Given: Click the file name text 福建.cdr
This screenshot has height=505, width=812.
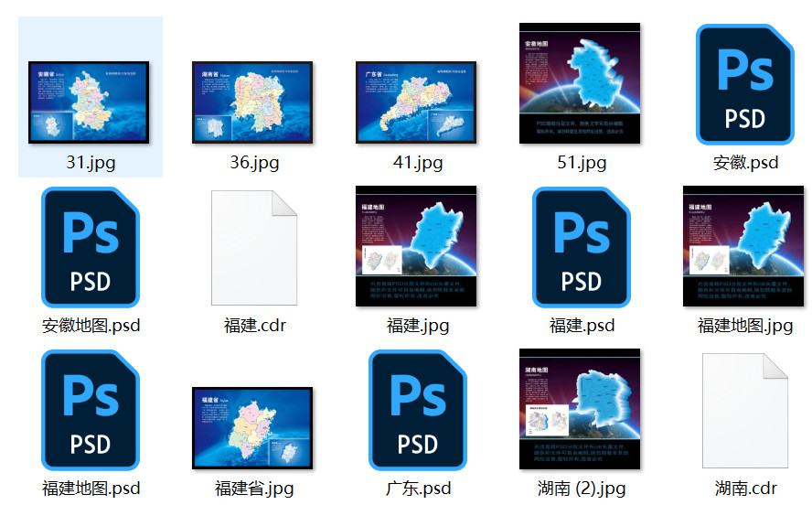Looking at the screenshot, I should [x=254, y=326].
